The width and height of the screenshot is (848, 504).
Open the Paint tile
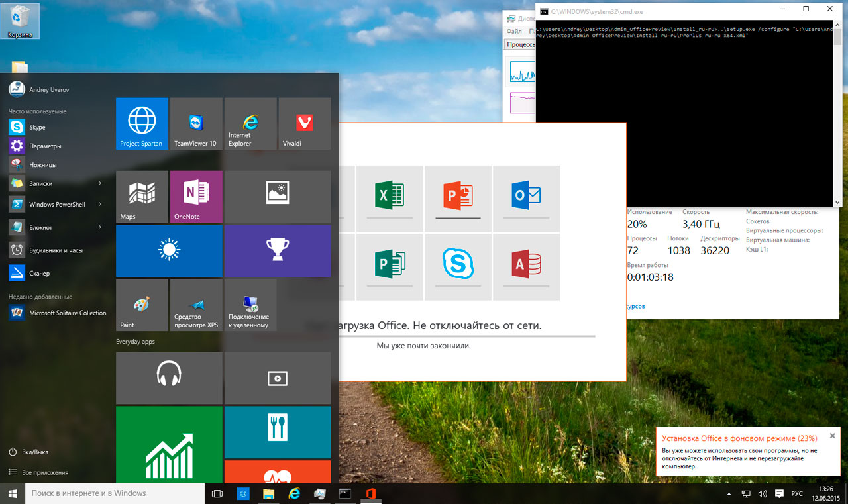point(142,305)
